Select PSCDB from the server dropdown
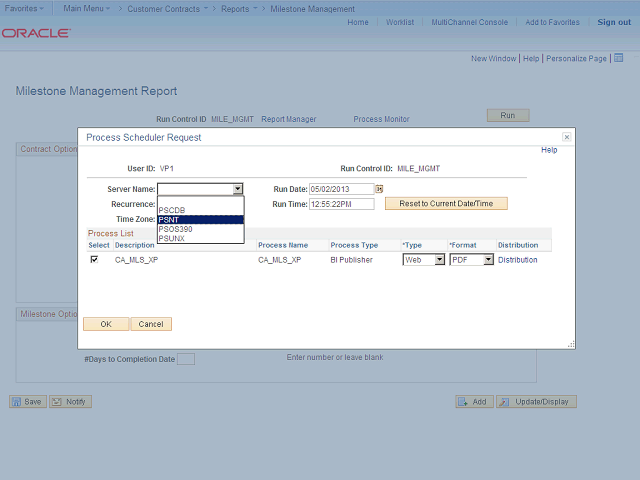The width and height of the screenshot is (640, 480). tap(200, 211)
